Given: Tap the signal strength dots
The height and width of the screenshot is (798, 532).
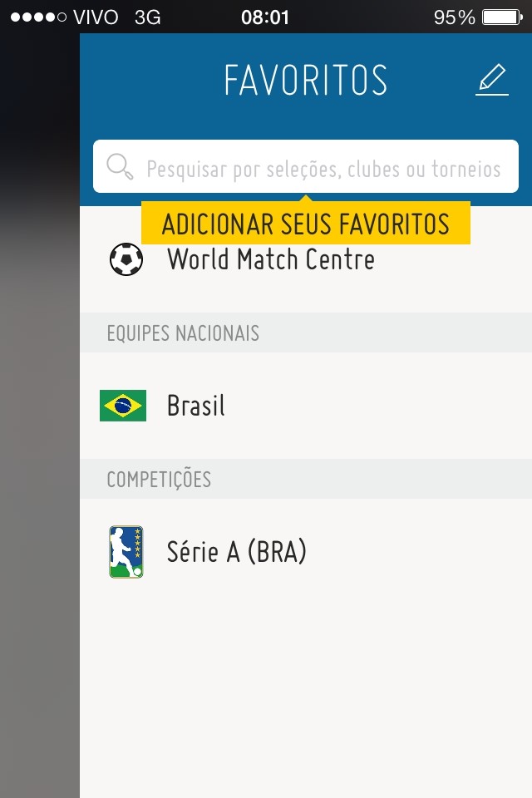Looking at the screenshot, I should coord(38,17).
